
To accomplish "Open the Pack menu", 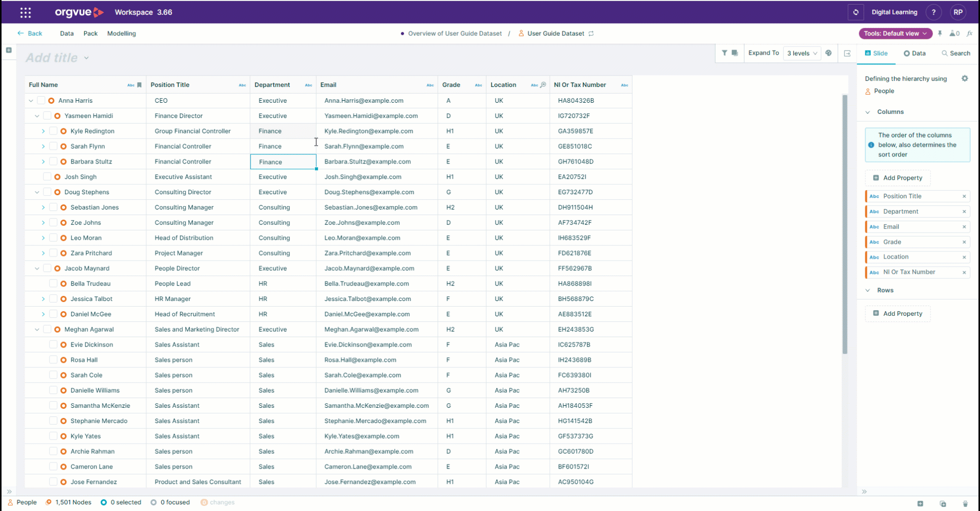I will [91, 34].
